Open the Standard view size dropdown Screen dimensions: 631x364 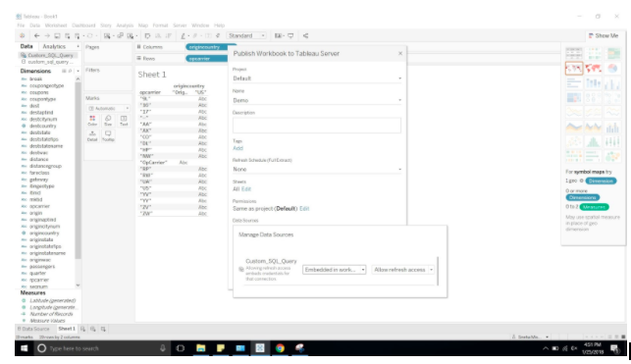coord(246,35)
